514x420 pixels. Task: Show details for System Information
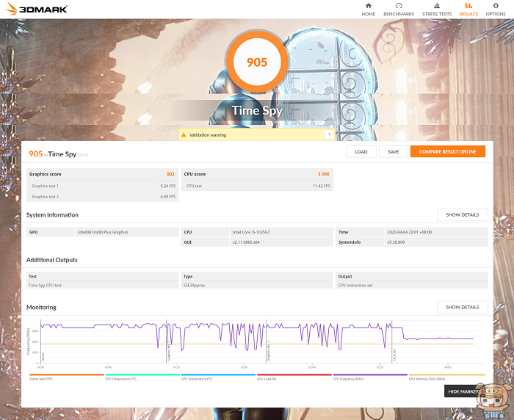click(x=462, y=214)
